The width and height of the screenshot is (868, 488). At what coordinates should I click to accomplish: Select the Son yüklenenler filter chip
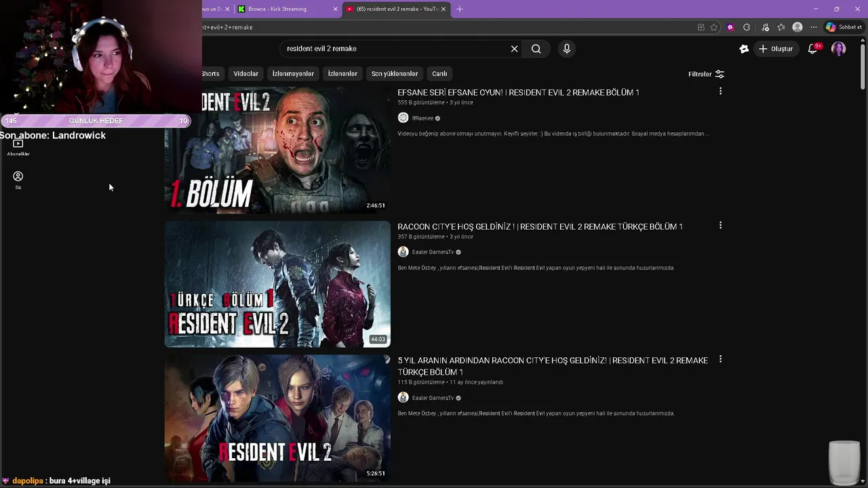tap(395, 74)
